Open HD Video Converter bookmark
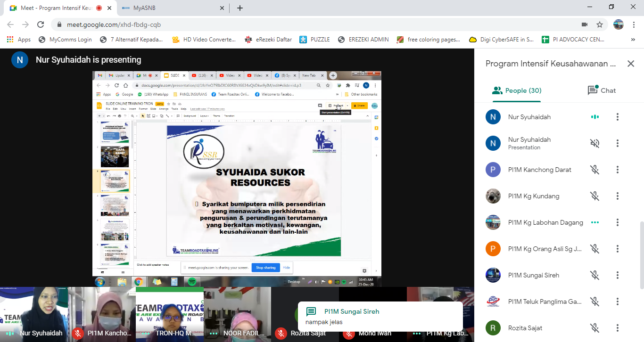The height and width of the screenshot is (342, 644). tap(204, 40)
